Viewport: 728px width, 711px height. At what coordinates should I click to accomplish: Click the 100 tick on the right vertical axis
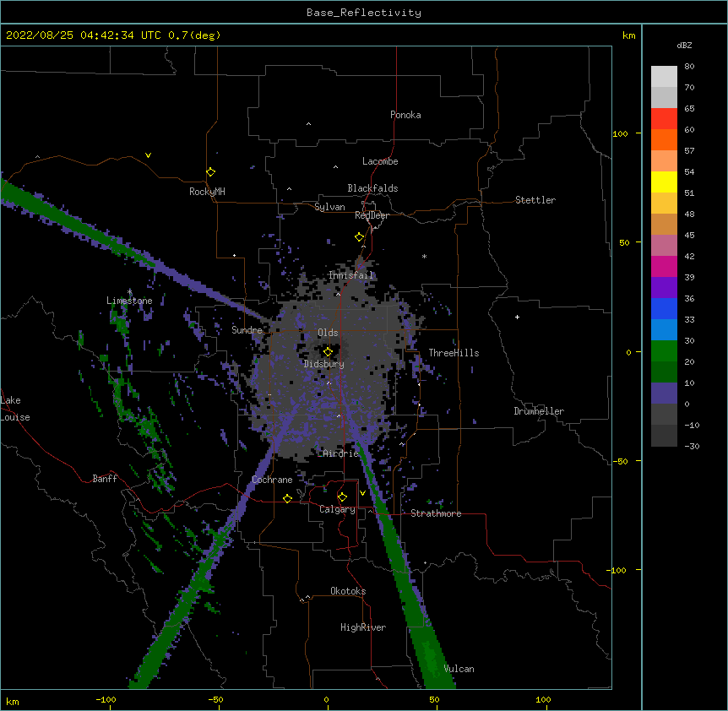(620, 133)
